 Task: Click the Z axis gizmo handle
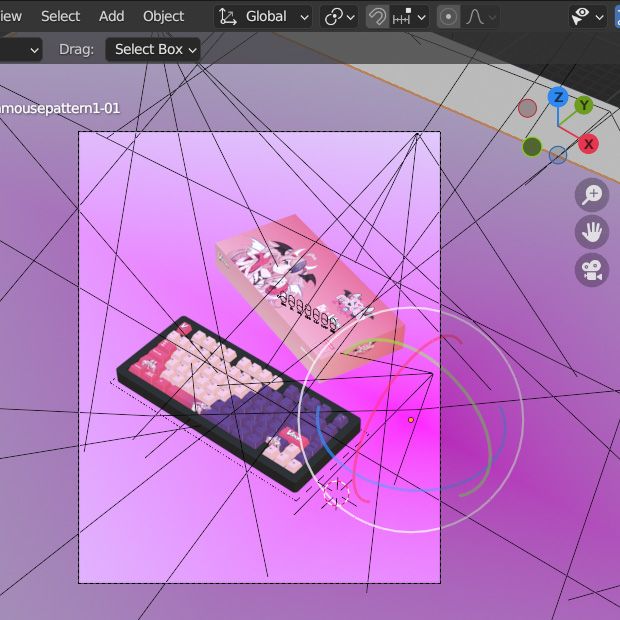(x=558, y=97)
